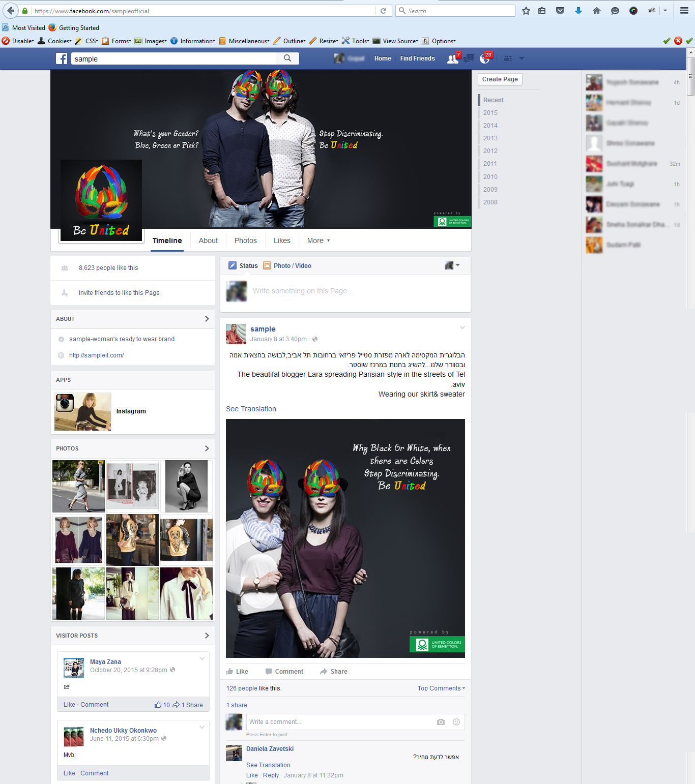Click the search magnifier button
The width and height of the screenshot is (695, 784).
pyautogui.click(x=287, y=58)
